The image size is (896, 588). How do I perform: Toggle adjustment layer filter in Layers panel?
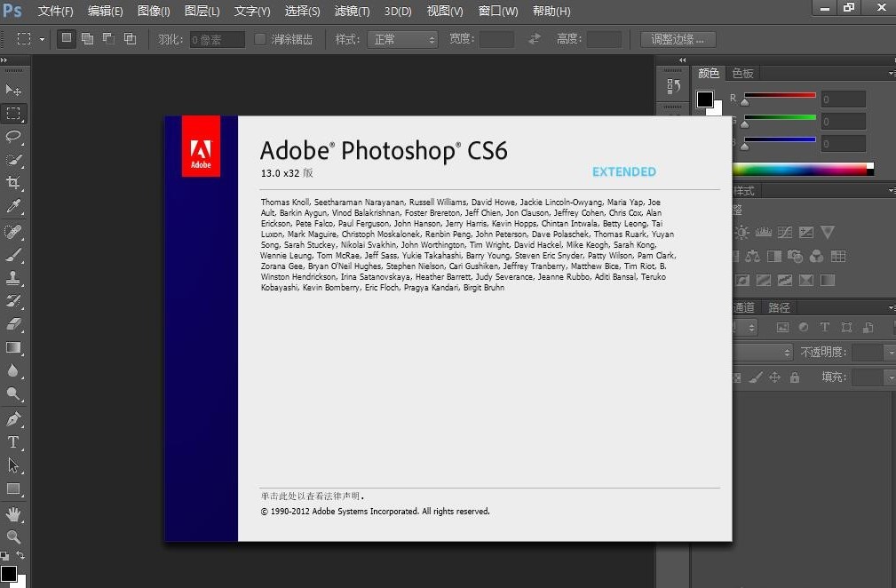[804, 327]
